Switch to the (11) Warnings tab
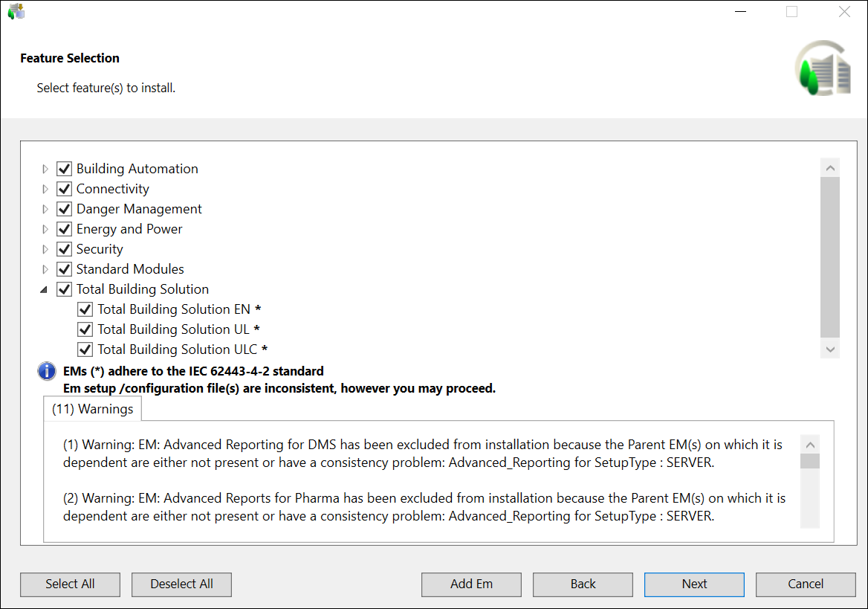This screenshot has height=609, width=868. (92, 408)
